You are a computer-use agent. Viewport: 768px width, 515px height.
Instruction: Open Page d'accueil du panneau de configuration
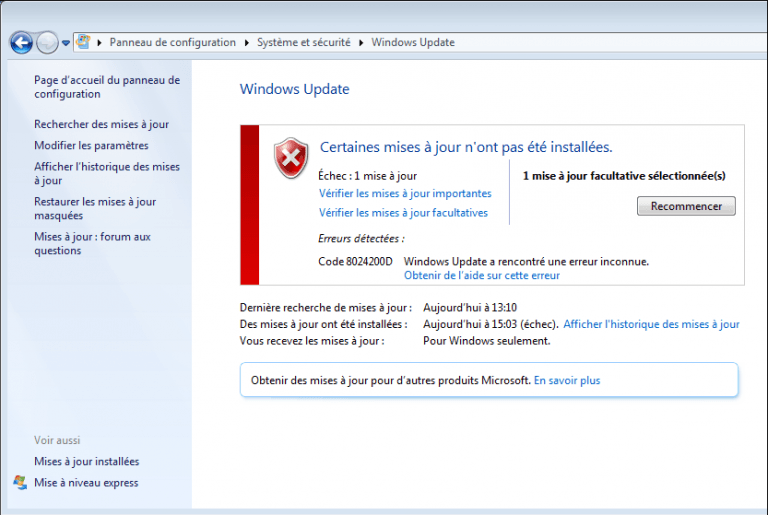(x=107, y=87)
